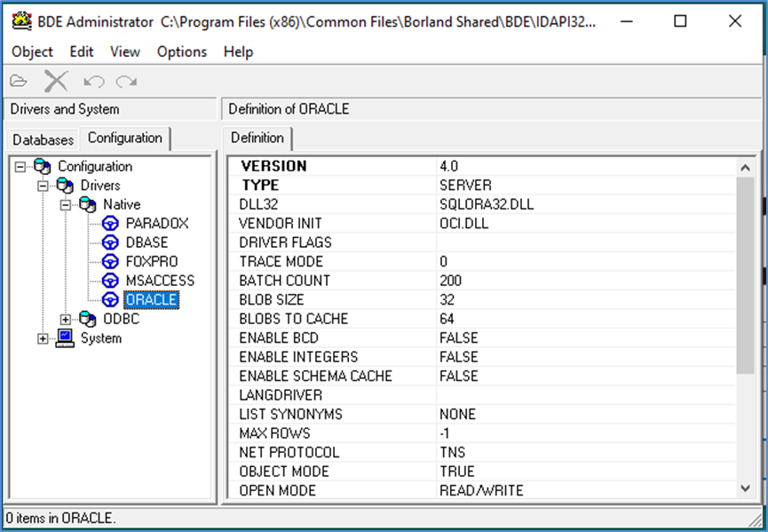Select the MSACCESS driver label

(160, 282)
